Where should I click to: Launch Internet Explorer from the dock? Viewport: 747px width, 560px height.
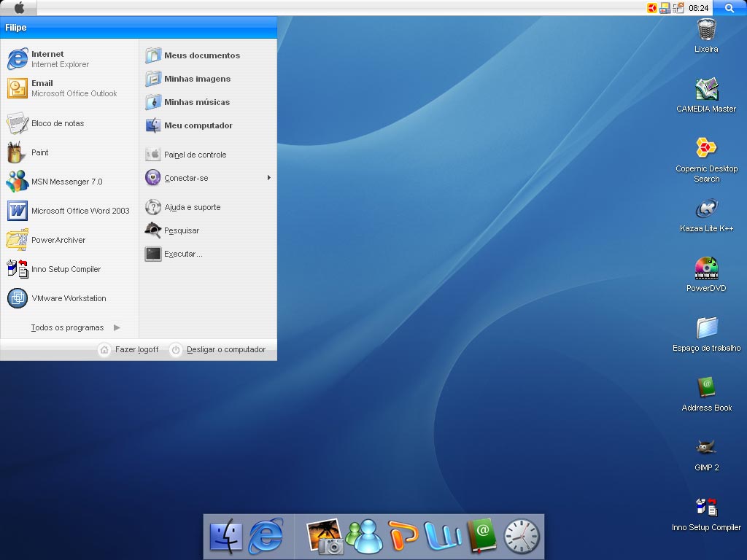click(x=267, y=536)
